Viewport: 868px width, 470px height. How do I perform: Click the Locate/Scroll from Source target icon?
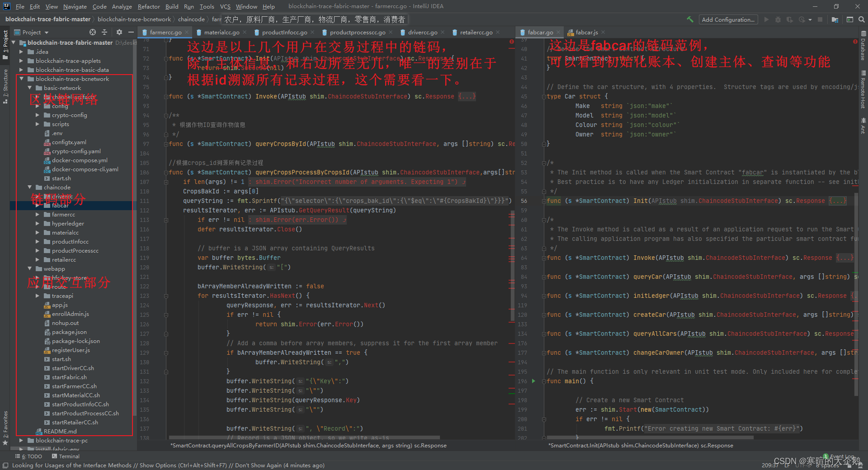pos(93,32)
